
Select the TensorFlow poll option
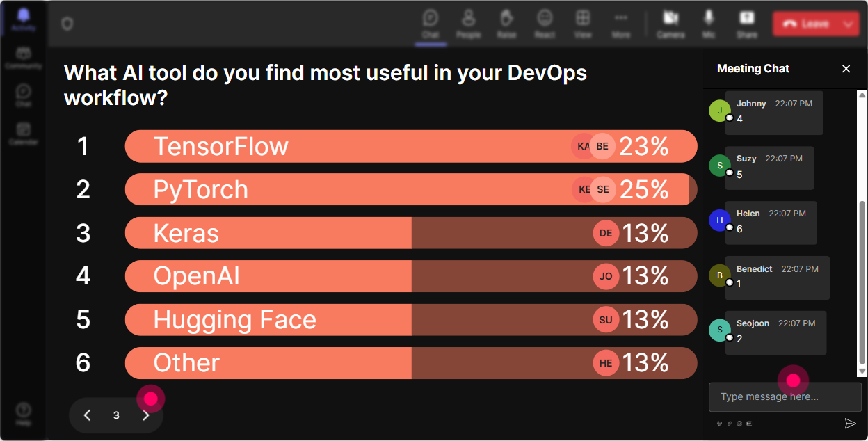[411, 146]
